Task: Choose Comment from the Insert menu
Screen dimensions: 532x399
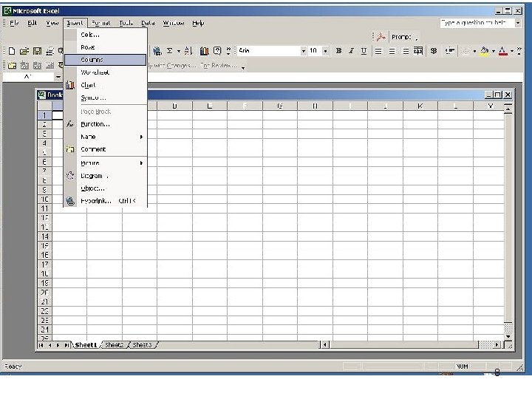Action: tap(106, 149)
